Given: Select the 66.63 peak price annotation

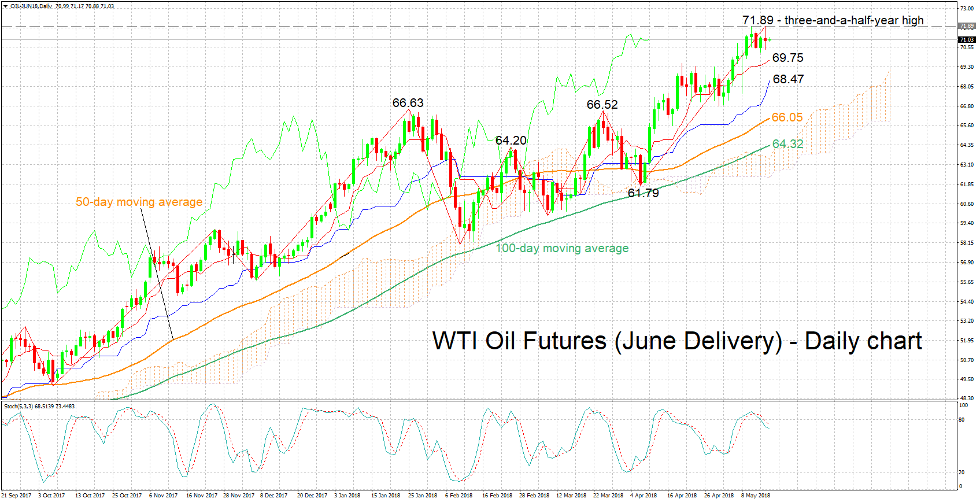Looking at the screenshot, I should [x=408, y=103].
